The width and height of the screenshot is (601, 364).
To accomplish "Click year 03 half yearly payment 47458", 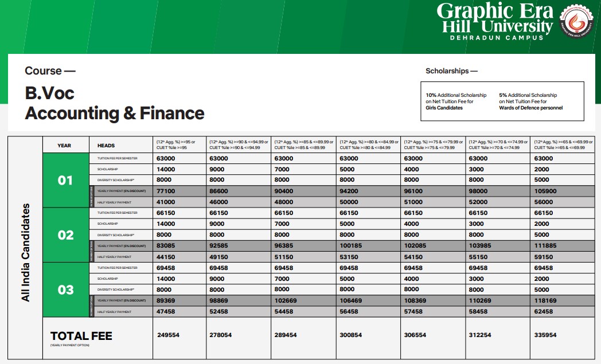I will click(x=166, y=311).
